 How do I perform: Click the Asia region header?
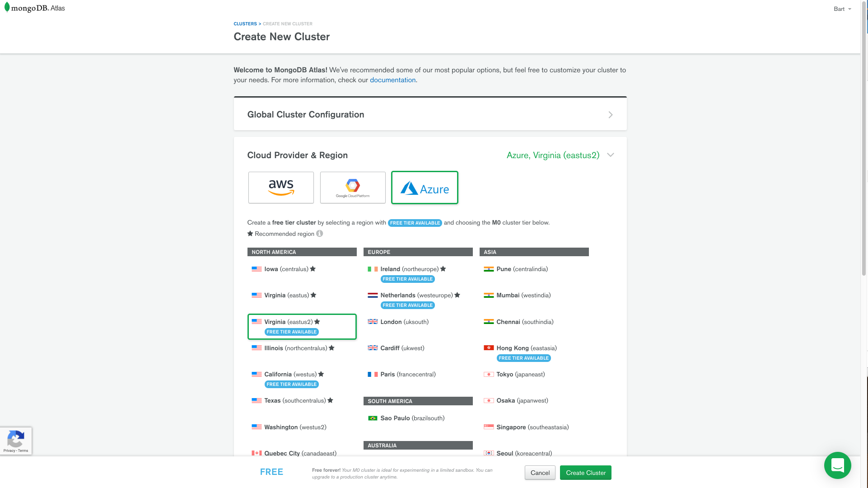pos(534,252)
